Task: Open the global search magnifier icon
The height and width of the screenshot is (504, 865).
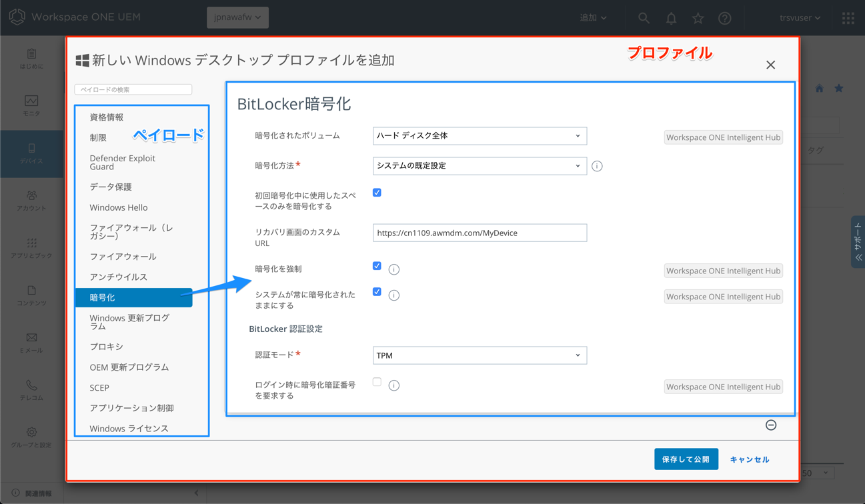Action: (644, 18)
